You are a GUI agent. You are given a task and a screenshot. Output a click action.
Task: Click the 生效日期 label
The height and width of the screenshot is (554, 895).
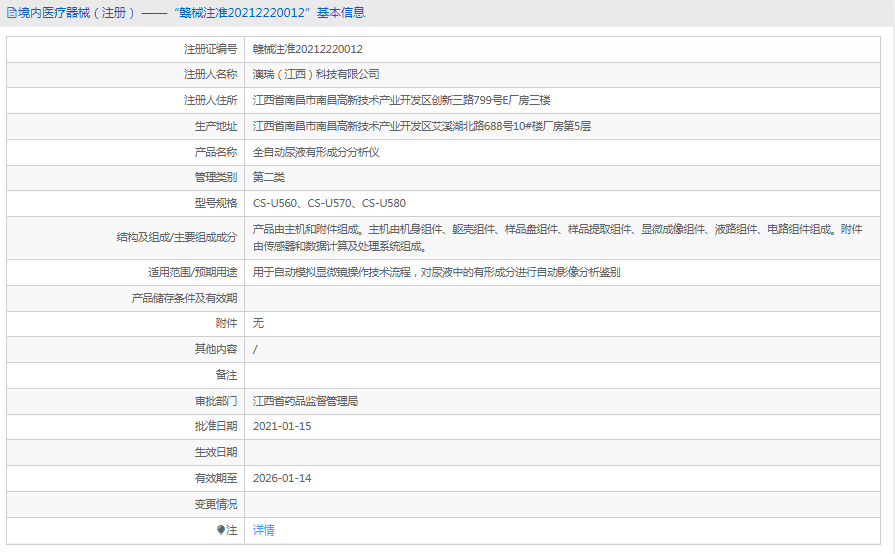[216, 452]
